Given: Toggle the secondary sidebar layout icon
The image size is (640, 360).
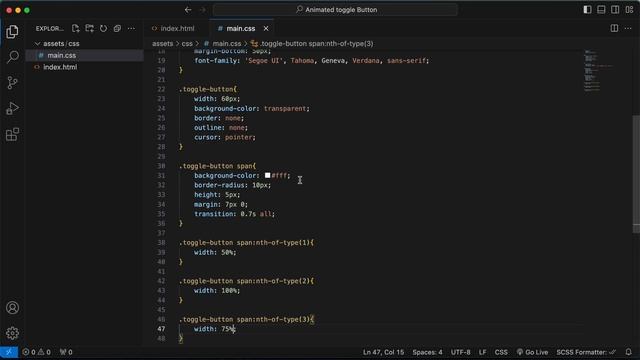Looking at the screenshot, I should [615, 10].
